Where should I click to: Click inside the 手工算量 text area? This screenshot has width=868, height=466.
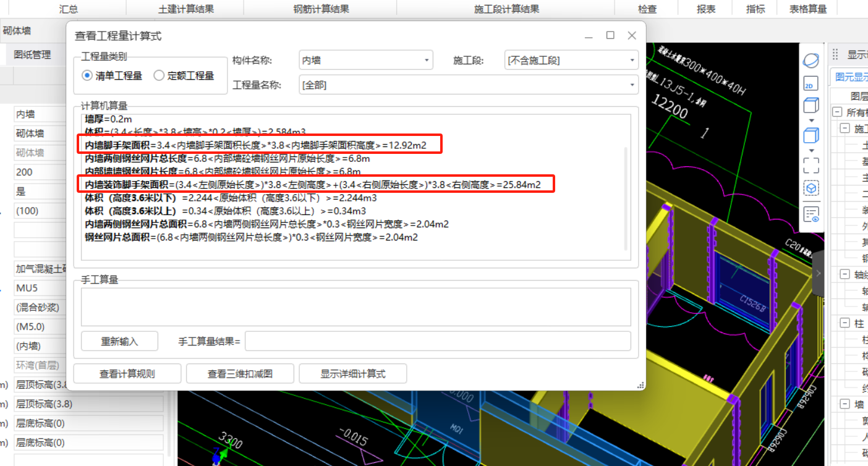coord(356,307)
